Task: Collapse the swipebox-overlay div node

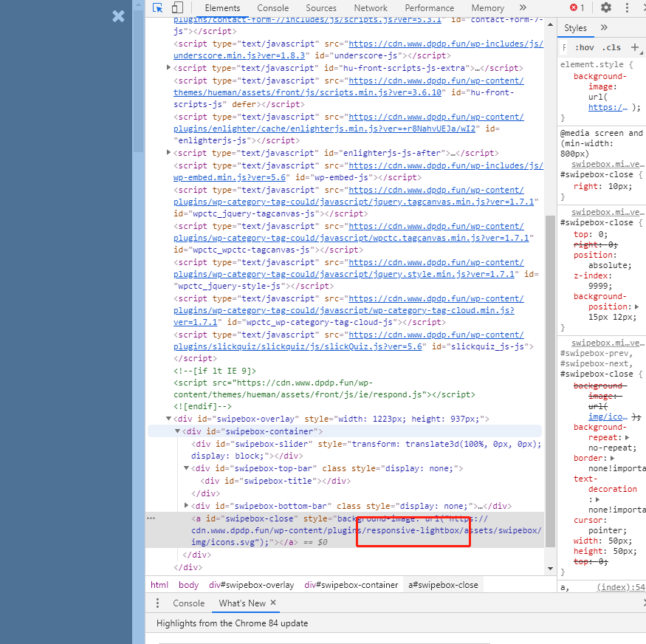Action: tap(168, 419)
